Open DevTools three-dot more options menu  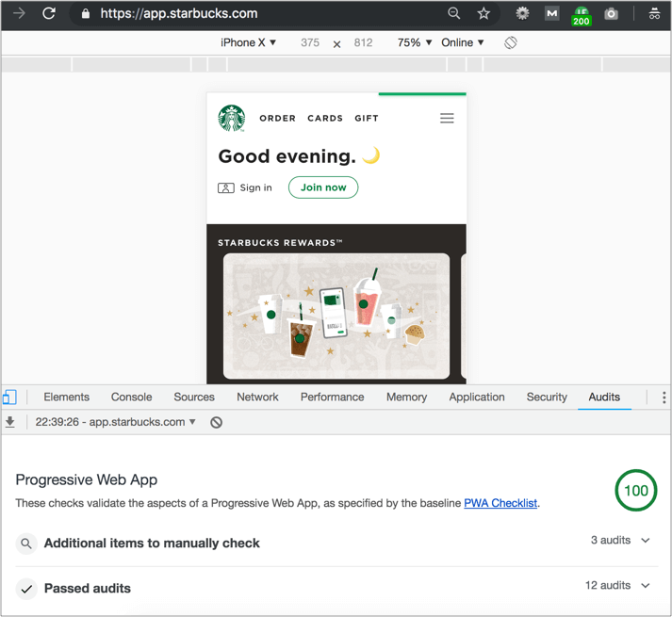coord(664,398)
